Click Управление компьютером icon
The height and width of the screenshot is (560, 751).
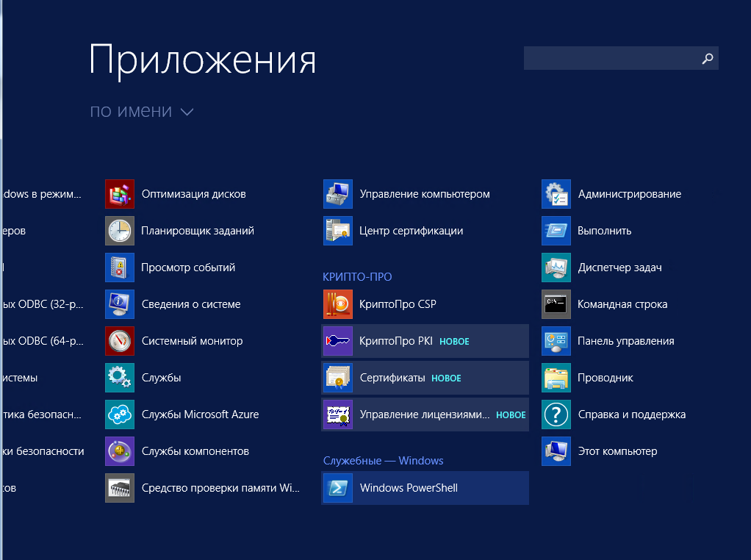click(338, 194)
